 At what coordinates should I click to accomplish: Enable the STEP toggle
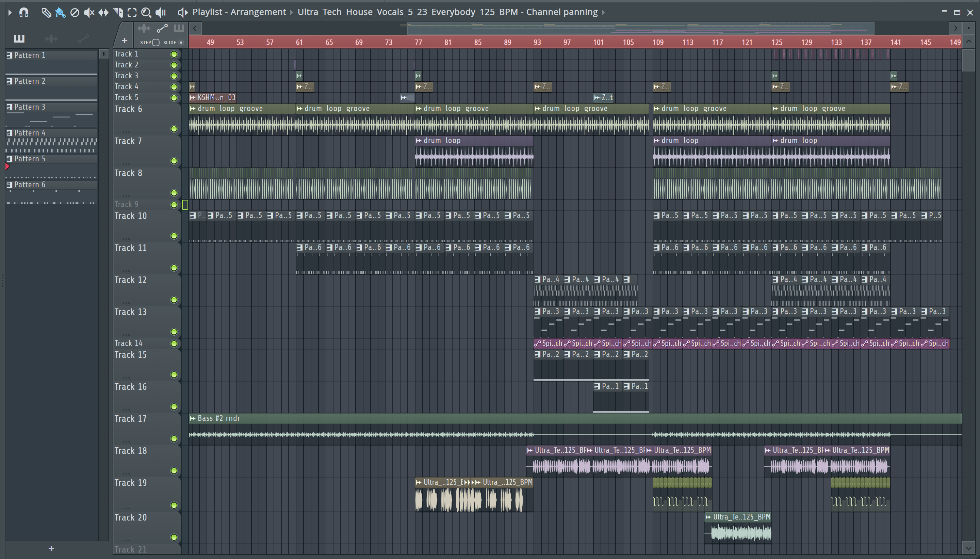(x=156, y=43)
